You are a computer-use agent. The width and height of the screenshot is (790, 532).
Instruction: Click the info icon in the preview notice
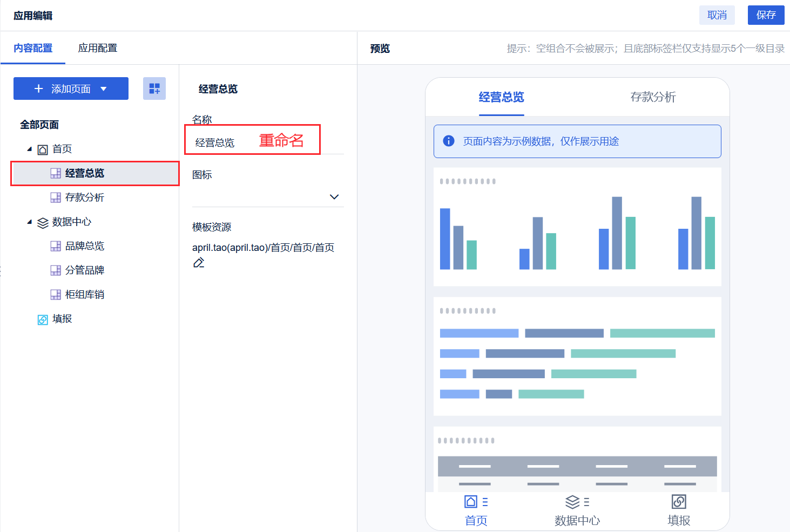click(x=449, y=141)
